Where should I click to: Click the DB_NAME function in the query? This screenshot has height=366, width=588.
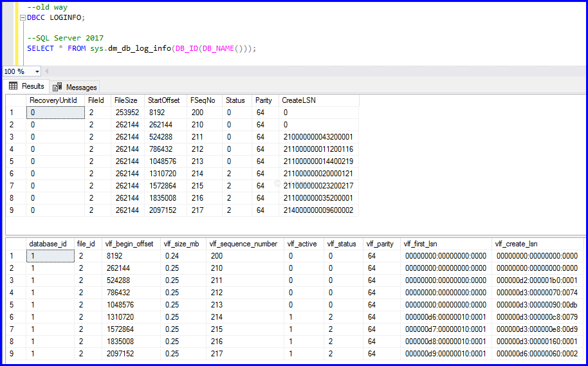[219, 48]
